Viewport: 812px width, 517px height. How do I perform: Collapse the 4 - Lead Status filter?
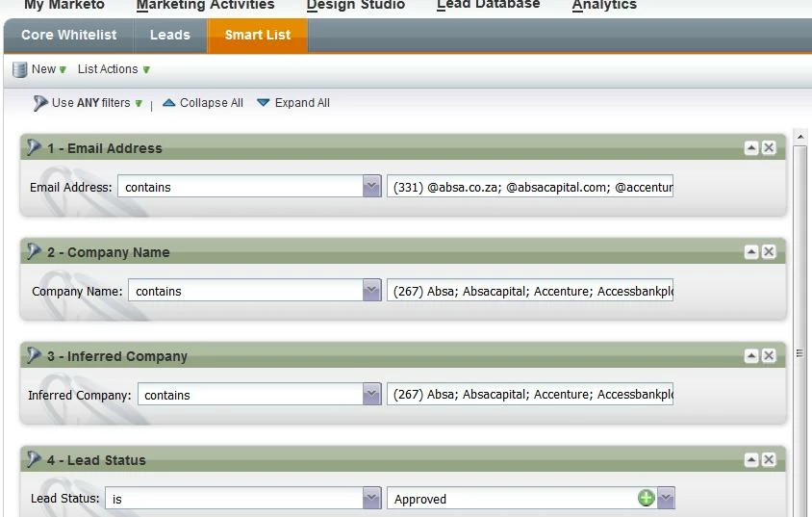coord(750,460)
